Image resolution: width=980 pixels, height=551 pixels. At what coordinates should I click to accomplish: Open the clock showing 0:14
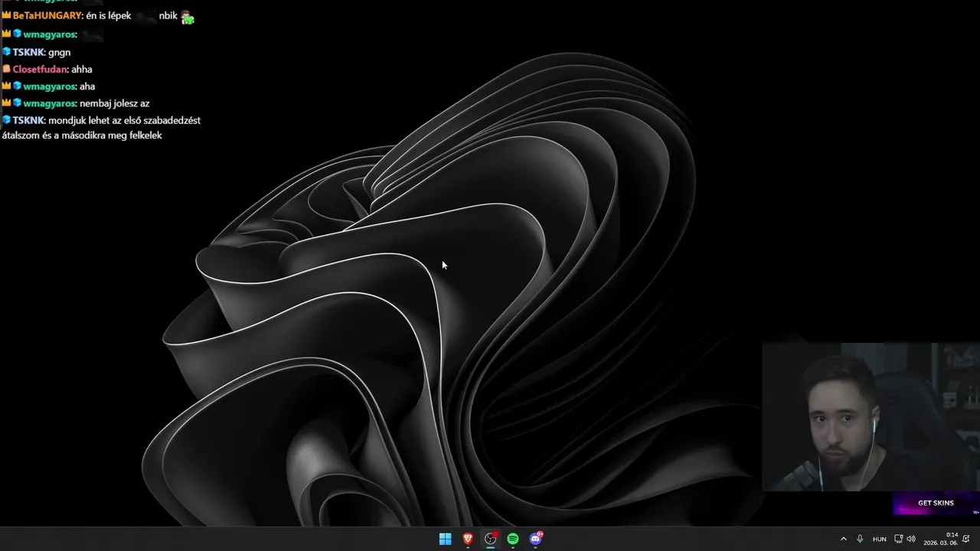(941, 539)
